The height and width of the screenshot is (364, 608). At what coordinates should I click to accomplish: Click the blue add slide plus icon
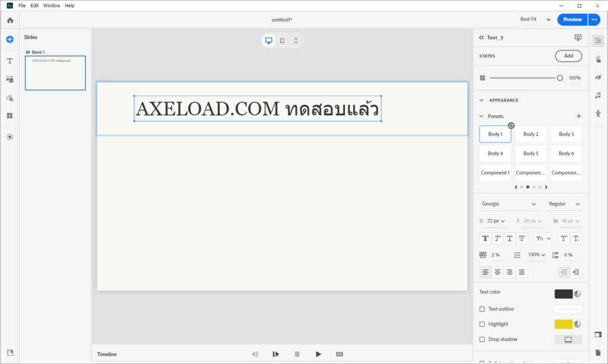[x=9, y=39]
